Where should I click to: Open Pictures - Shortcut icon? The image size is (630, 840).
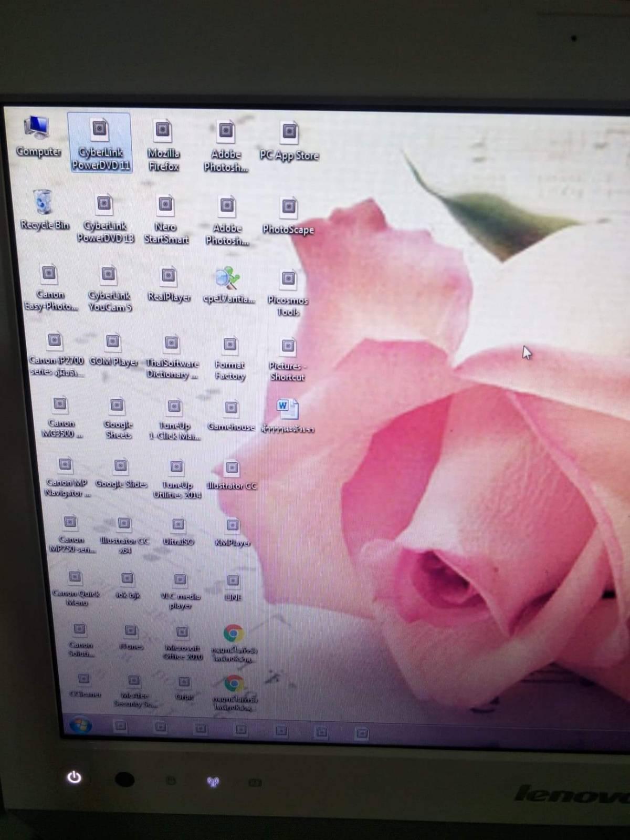click(x=287, y=360)
